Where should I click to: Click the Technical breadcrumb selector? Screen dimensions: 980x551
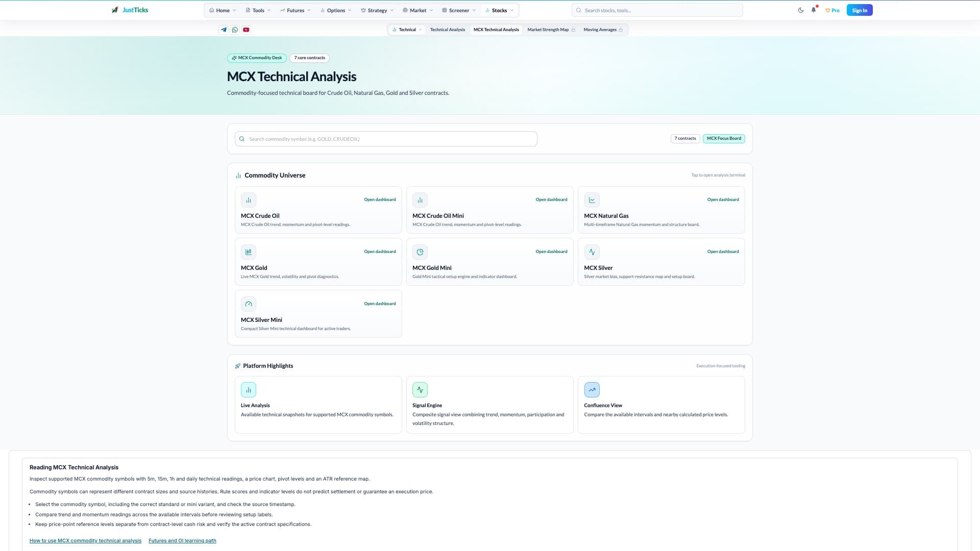407,30
